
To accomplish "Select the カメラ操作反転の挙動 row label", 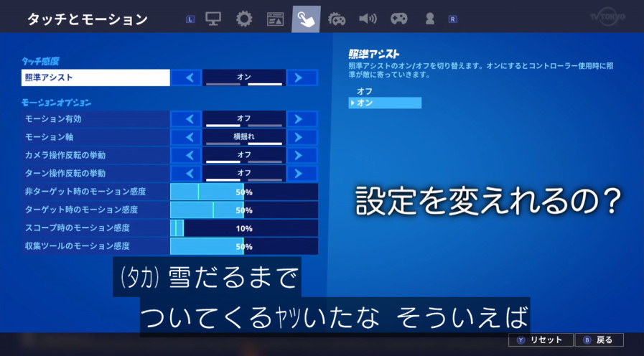I will click(95, 155).
